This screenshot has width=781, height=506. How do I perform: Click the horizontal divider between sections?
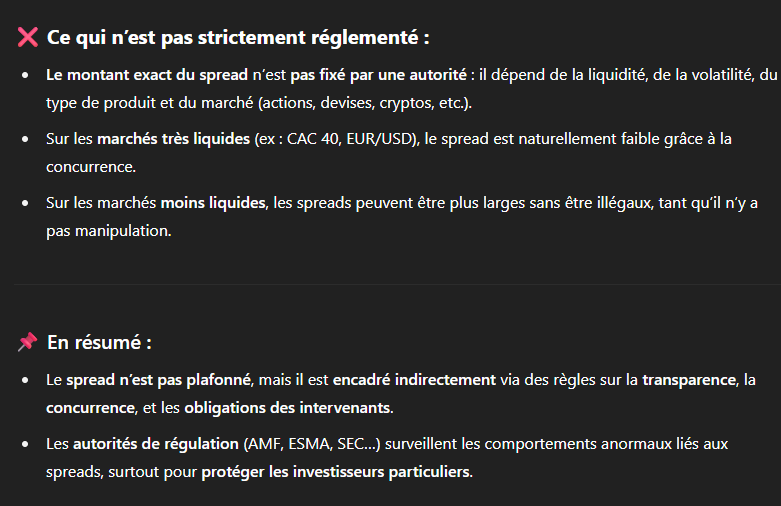[x=397, y=284]
